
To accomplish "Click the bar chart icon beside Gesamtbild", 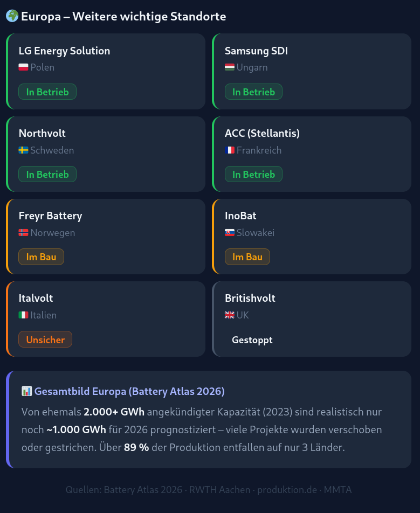I will click(26, 391).
